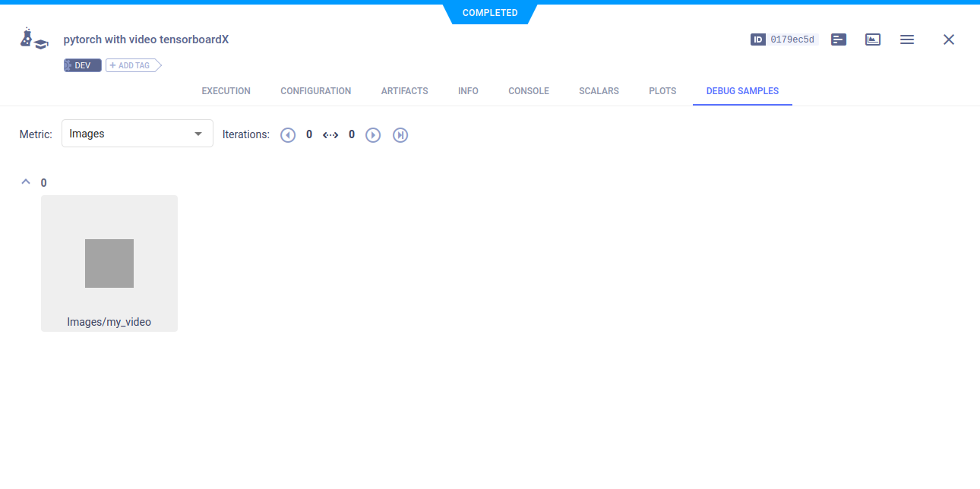Click the DEV tag on the experiment
This screenshot has height=489, width=980.
tap(82, 65)
